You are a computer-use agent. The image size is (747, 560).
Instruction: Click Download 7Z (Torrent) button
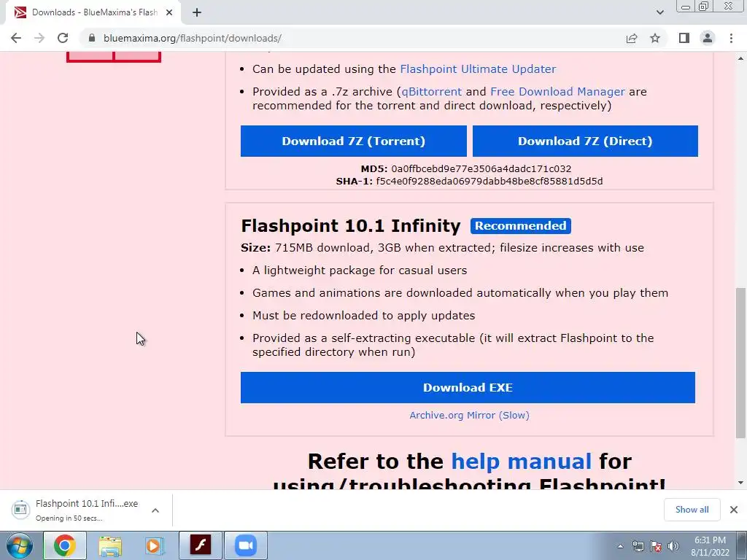354,141
